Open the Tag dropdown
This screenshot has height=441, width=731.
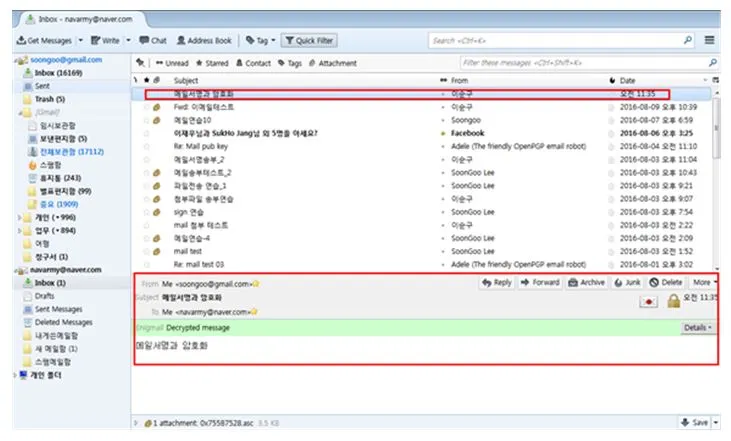(260, 41)
